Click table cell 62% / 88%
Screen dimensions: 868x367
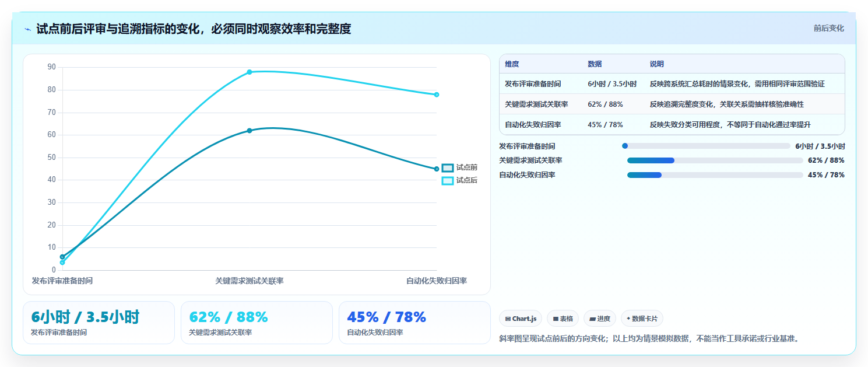pyautogui.click(x=605, y=104)
